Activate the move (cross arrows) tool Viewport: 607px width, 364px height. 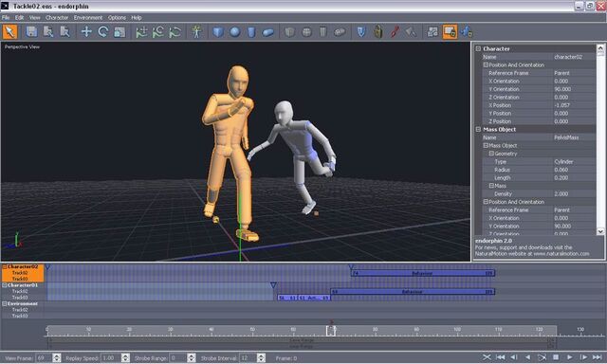tap(86, 31)
